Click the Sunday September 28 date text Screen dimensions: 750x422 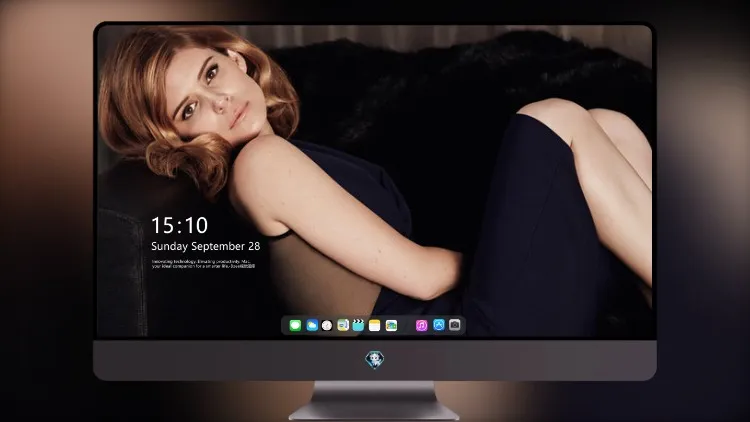[206, 246]
